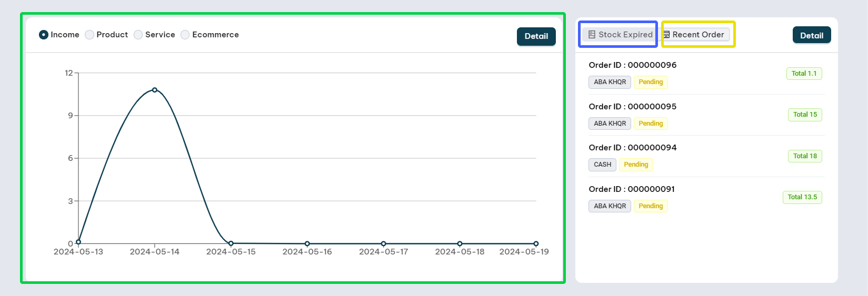This screenshot has width=868, height=296.
Task: Choose the Service radio option
Action: pyautogui.click(x=138, y=35)
